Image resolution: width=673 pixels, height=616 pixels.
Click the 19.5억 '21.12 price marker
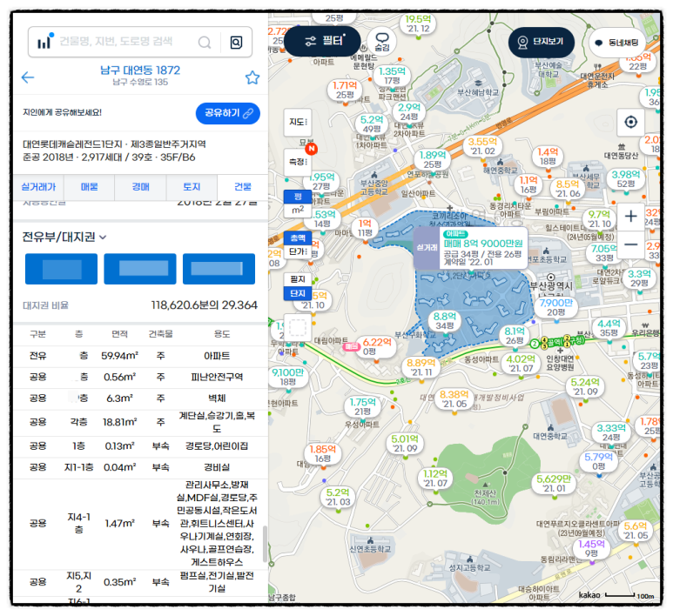point(418,23)
